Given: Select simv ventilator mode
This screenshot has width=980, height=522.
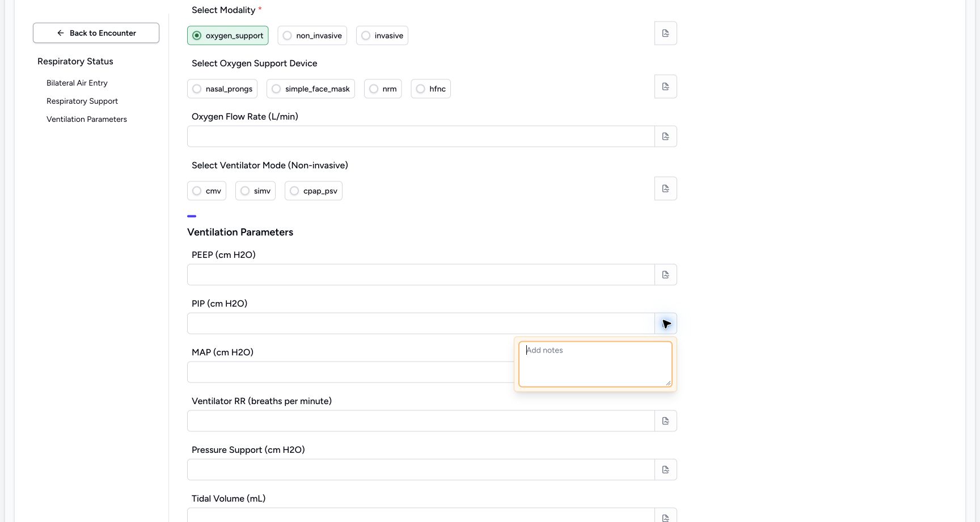Looking at the screenshot, I should click(255, 191).
